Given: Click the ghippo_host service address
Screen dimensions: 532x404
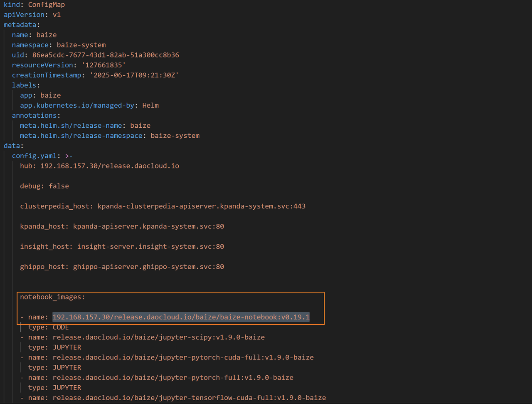Looking at the screenshot, I should [x=148, y=267].
